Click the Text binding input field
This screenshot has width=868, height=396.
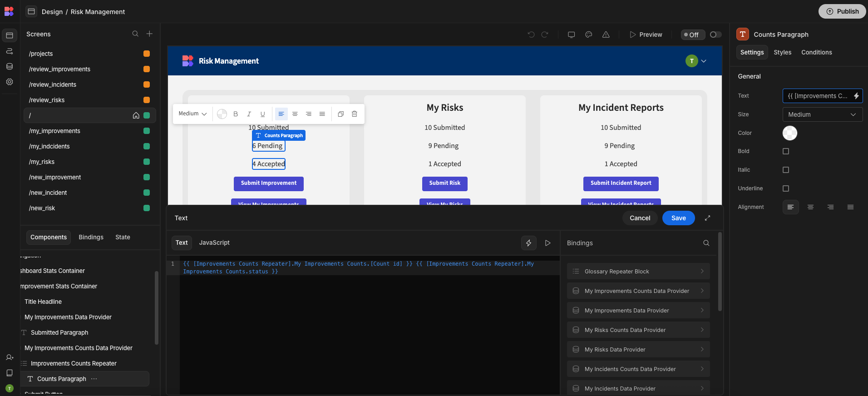(x=822, y=96)
